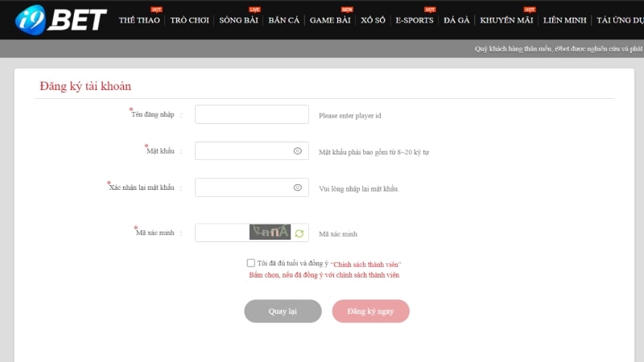The image size is (644, 362).
Task: Submit with Đăng ký ngay button
Action: (370, 311)
